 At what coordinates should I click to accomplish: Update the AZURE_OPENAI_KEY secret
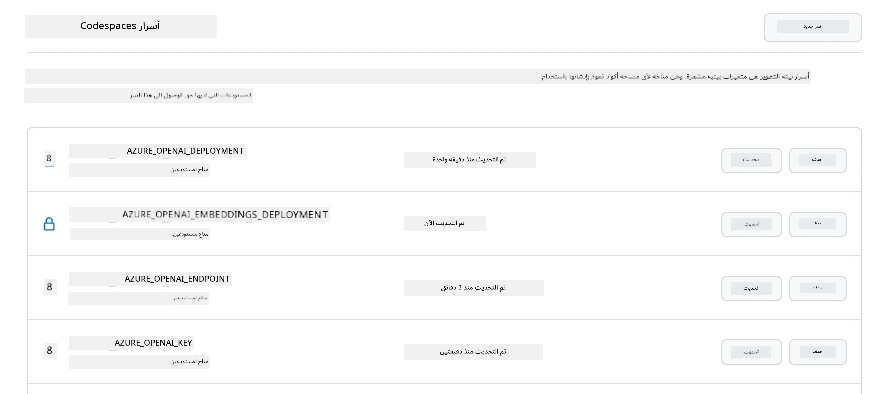point(751,352)
